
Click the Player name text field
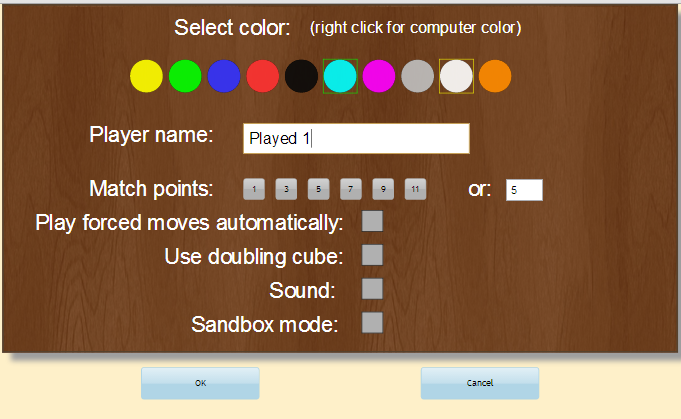356,139
